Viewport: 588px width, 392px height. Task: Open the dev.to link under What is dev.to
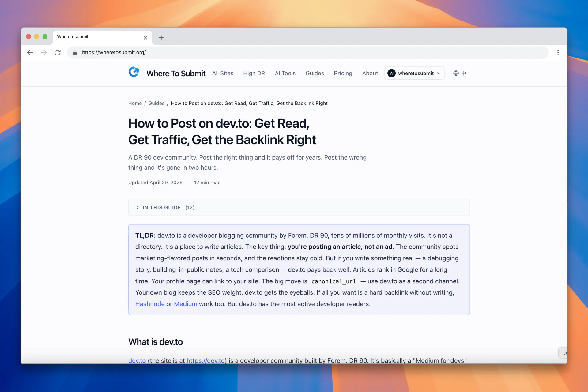pos(137,360)
